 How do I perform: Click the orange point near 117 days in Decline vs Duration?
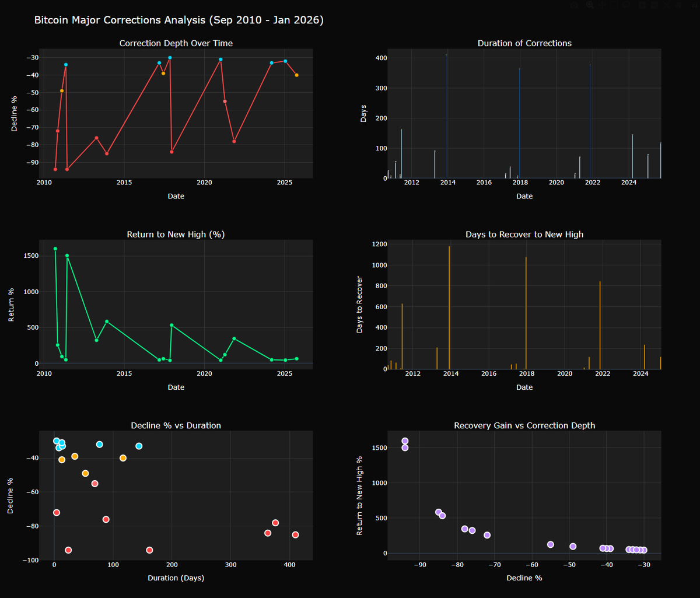pos(123,458)
